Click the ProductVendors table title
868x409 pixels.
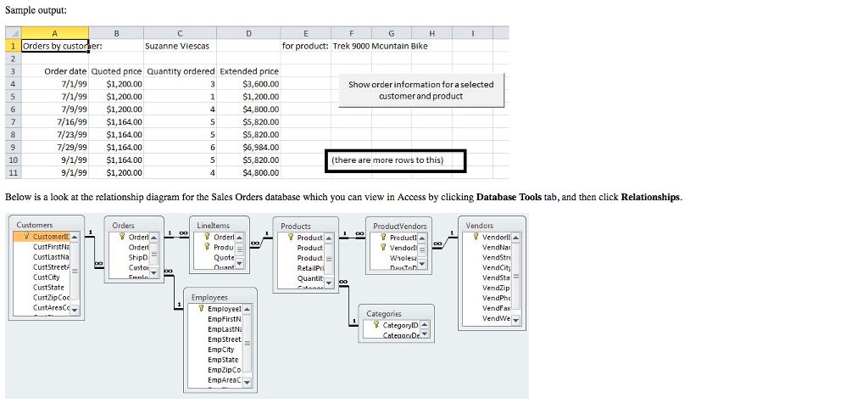click(400, 226)
